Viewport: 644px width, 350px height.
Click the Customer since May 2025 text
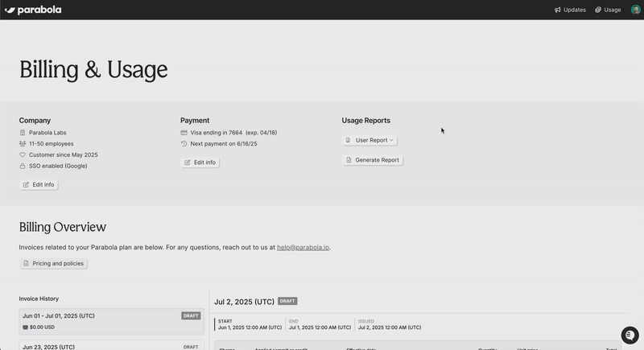(x=64, y=154)
